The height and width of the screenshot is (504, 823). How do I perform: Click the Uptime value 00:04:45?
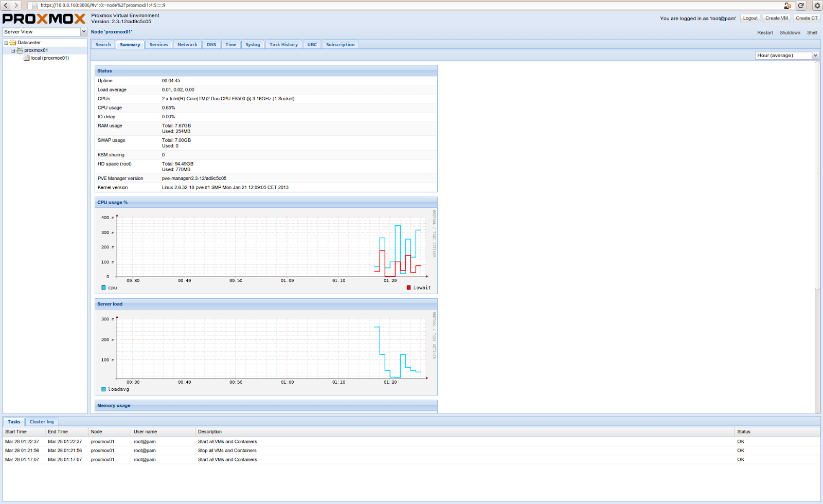point(171,81)
